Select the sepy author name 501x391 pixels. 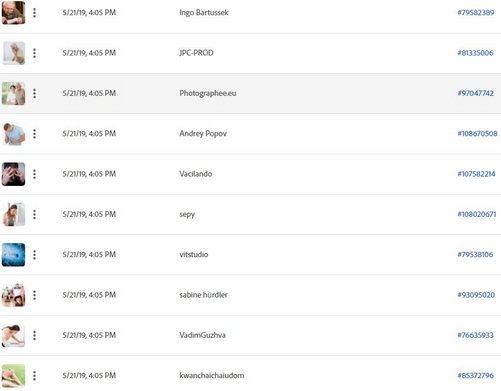pyautogui.click(x=187, y=215)
